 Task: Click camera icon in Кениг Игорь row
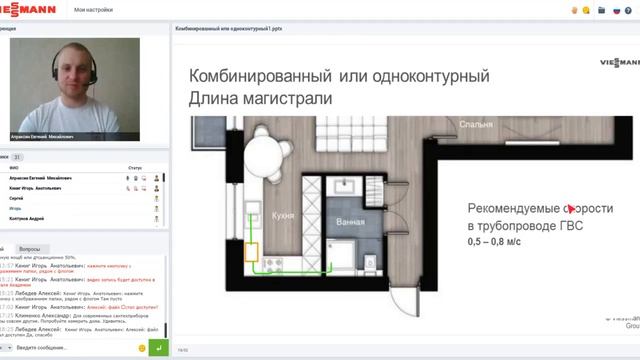(x=136, y=189)
